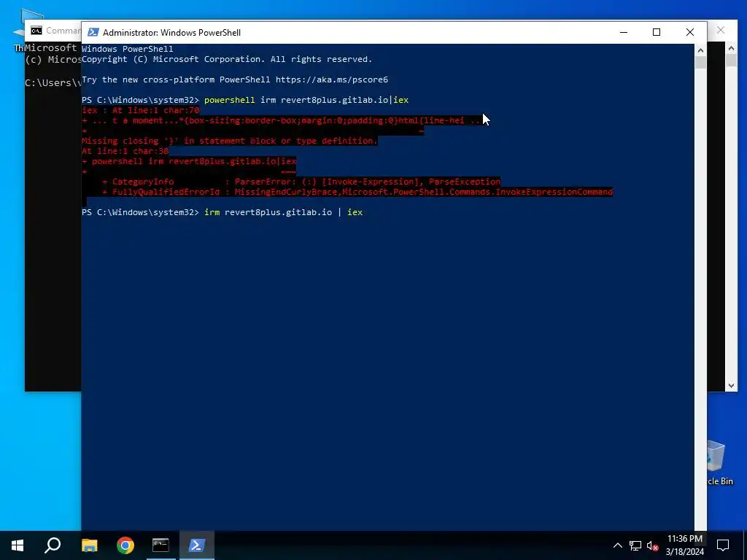Screen dimensions: 747x560
Task: Close the PowerShell window
Action: tap(690, 32)
